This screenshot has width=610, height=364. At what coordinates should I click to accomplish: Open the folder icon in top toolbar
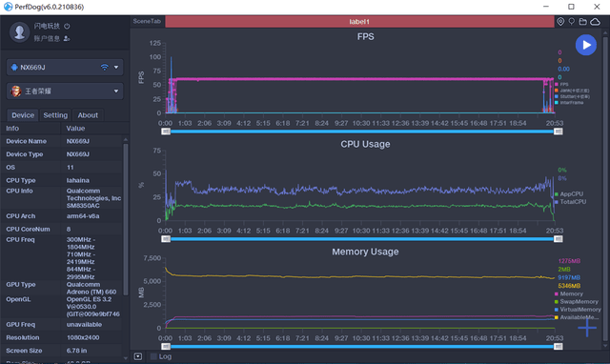point(582,22)
